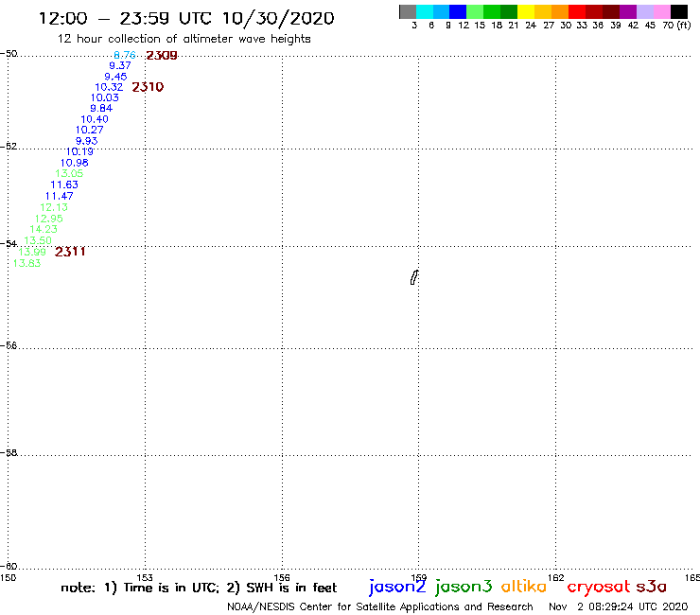Click the timestamp 'Nov 2 08:29:24 UTC 2020'
The height and width of the screenshot is (615, 700).
point(619,606)
